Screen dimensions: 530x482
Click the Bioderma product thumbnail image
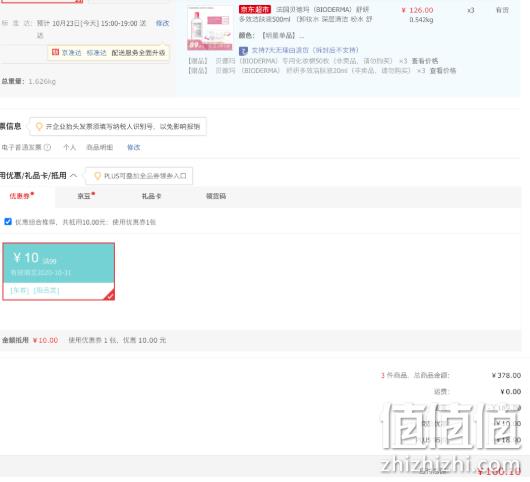(x=210, y=28)
